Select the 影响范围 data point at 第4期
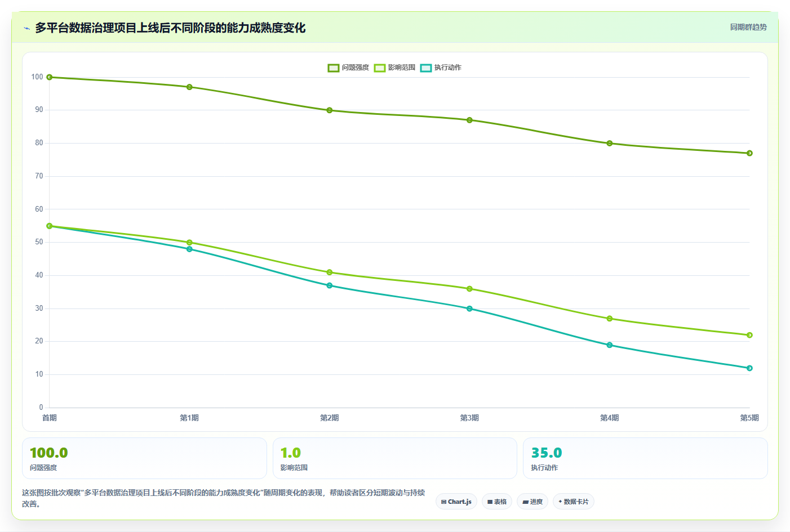Screen dimensions: 790x532 [610, 319]
